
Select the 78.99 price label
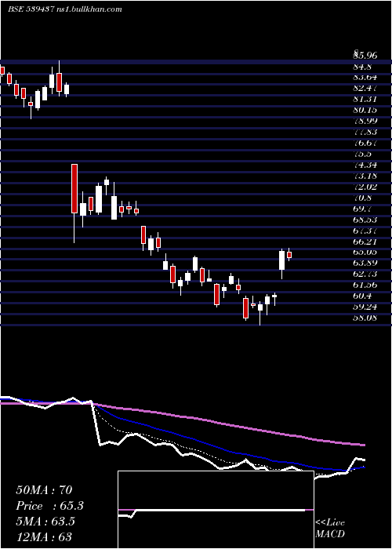[x=365, y=121]
